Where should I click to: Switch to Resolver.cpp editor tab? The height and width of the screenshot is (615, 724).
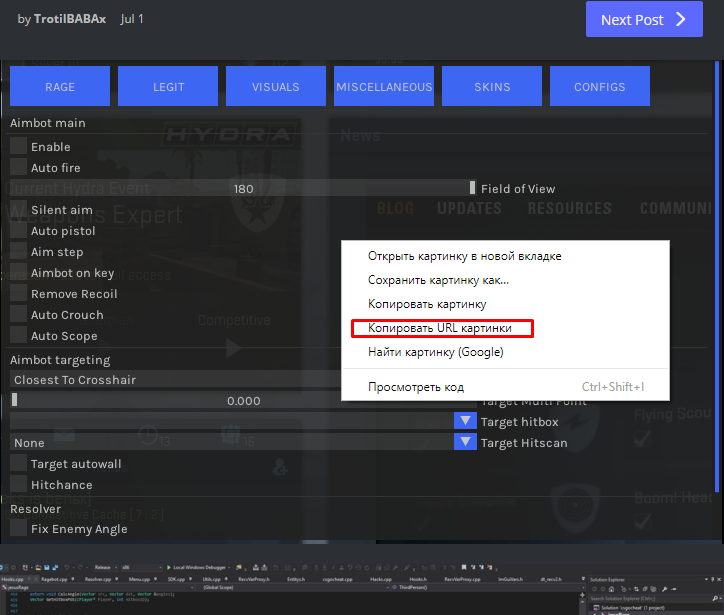click(x=98, y=579)
